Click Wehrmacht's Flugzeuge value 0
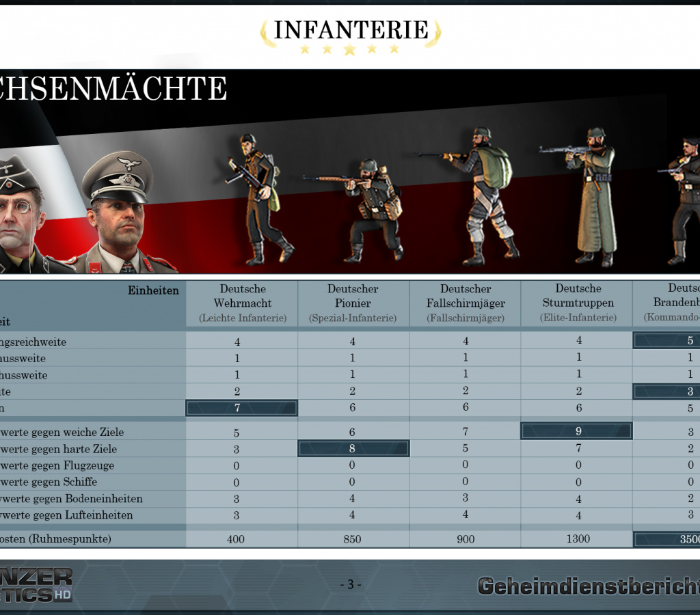 point(236,466)
